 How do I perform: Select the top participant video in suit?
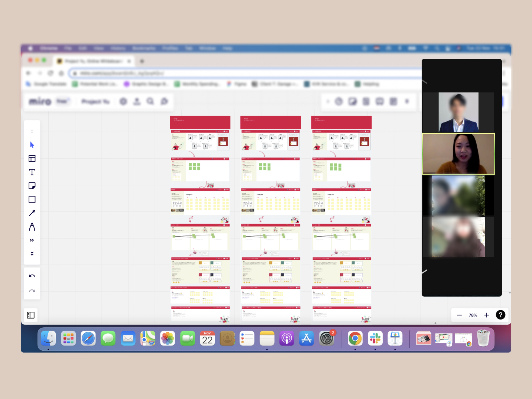pyautogui.click(x=458, y=112)
